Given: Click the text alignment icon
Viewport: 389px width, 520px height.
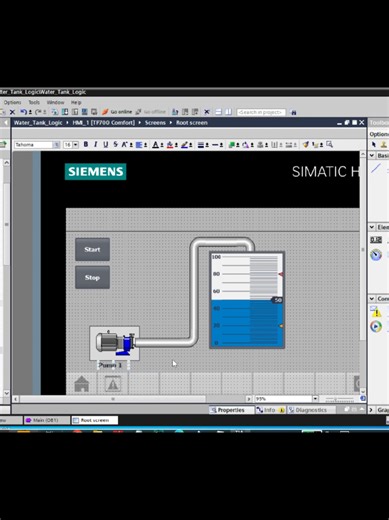Looking at the screenshot, I should coord(139,145).
